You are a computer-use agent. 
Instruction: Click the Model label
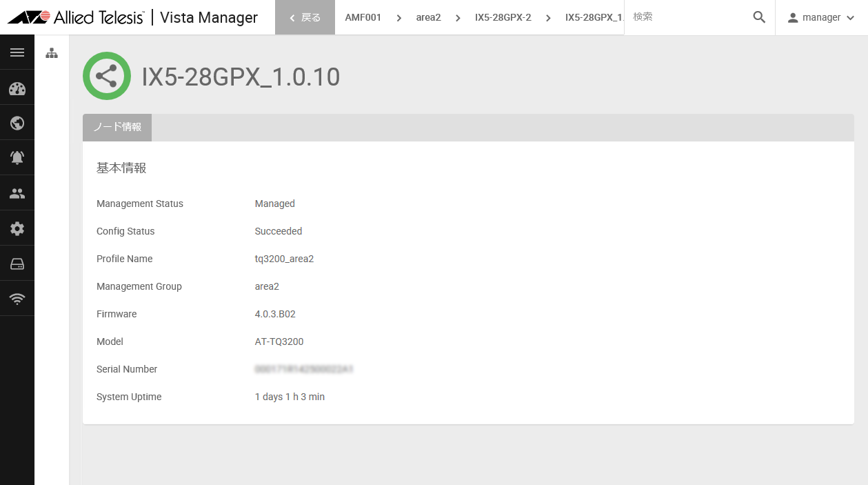[110, 342]
